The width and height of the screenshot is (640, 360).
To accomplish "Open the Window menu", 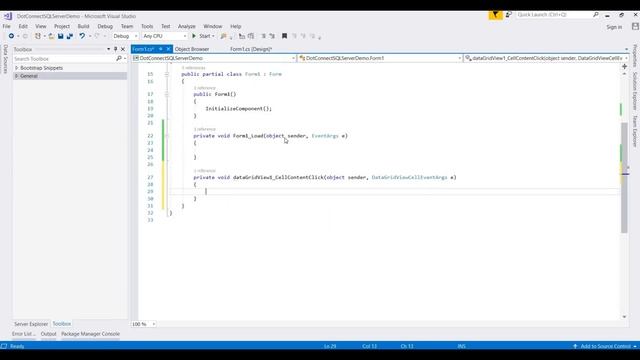I will click(x=213, y=26).
